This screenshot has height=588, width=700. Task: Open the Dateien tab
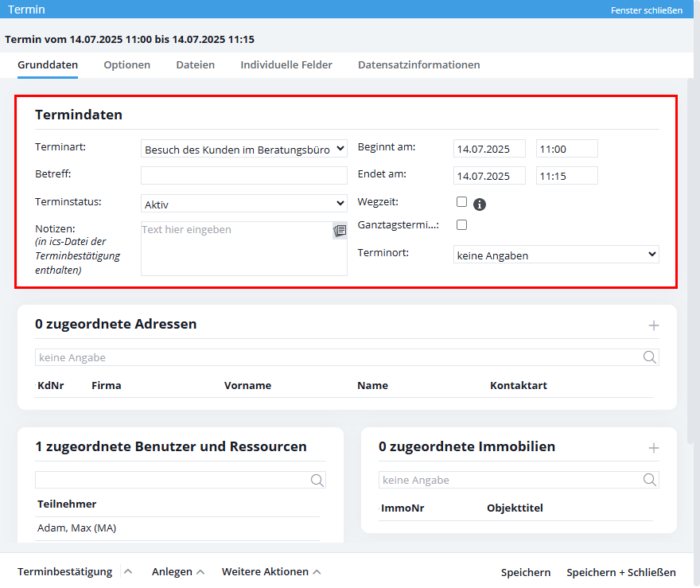(195, 65)
